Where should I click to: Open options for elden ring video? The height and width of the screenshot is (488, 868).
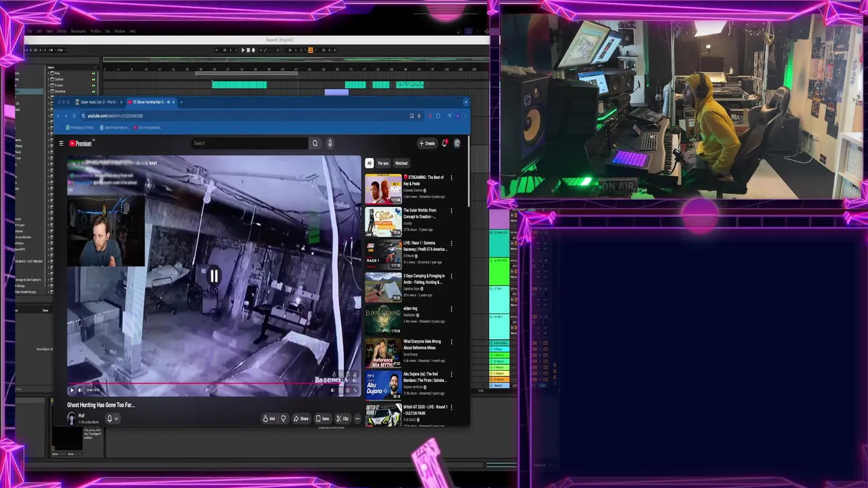click(x=452, y=309)
